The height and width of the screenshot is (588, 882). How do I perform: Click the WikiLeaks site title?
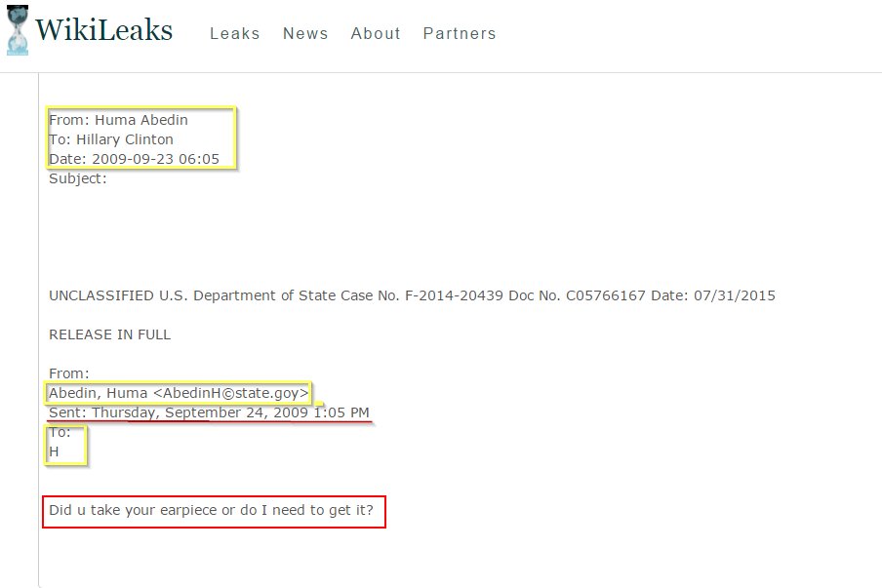click(104, 30)
